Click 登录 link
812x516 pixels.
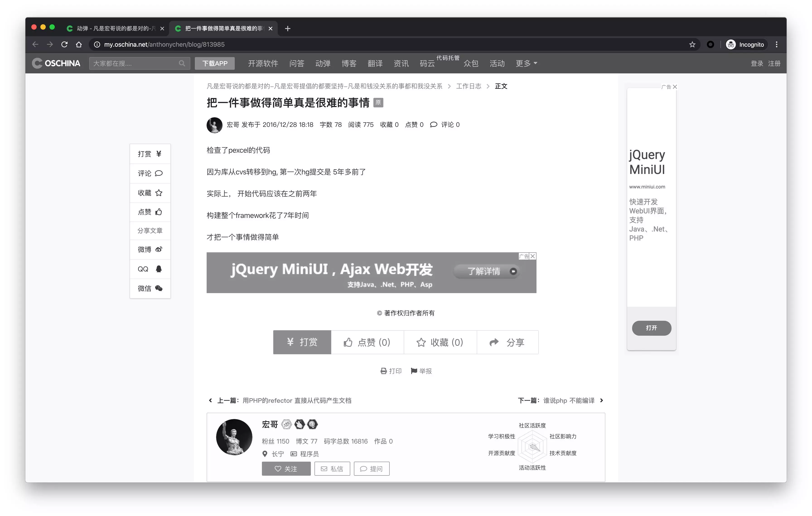pos(757,63)
